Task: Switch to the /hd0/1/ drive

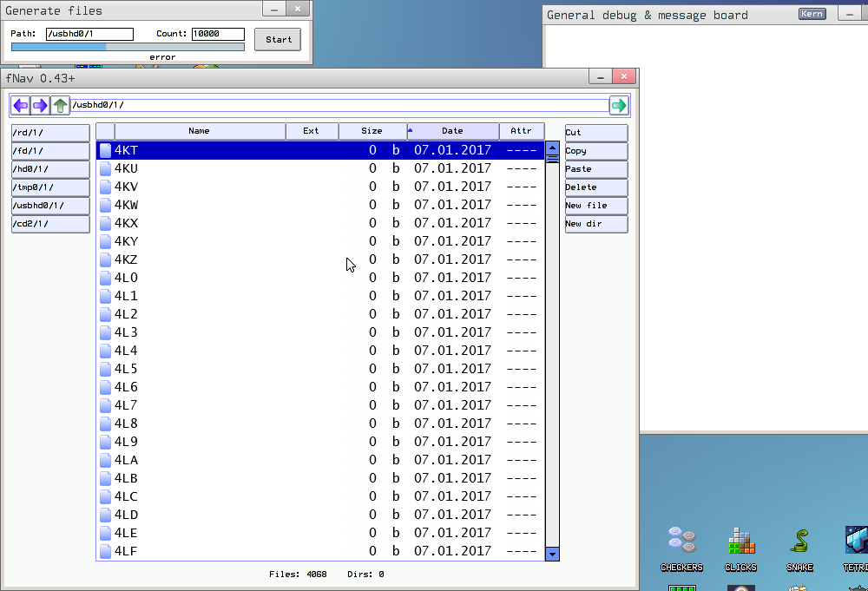Action: [50, 169]
